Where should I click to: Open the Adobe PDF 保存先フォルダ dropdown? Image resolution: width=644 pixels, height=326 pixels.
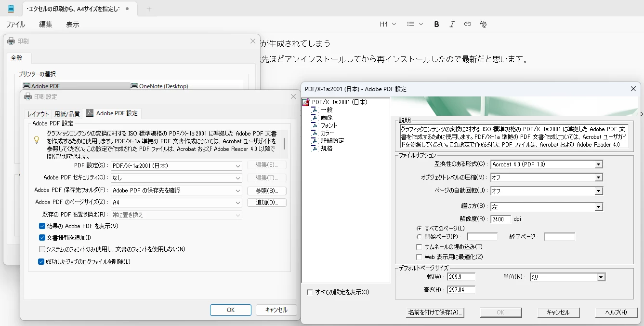176,190
